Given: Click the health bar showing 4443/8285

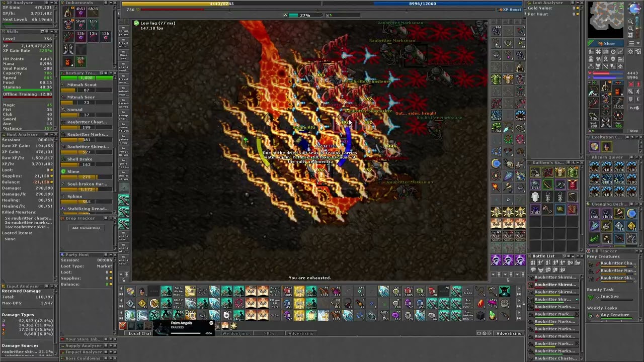Looking at the screenshot, I should 221,4.
